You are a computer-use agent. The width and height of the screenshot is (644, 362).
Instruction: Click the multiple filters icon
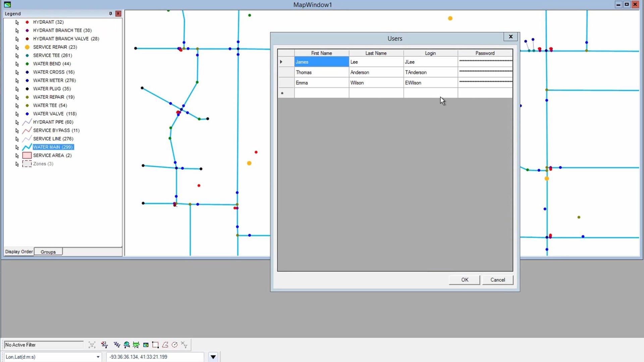pyautogui.click(x=117, y=345)
